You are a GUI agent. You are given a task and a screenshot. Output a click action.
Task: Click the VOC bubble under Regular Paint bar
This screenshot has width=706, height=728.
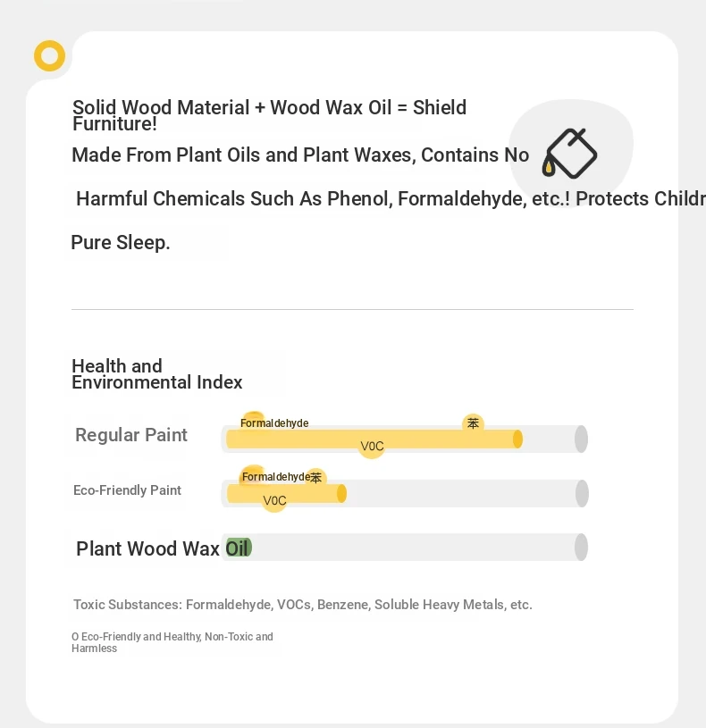[x=372, y=446]
